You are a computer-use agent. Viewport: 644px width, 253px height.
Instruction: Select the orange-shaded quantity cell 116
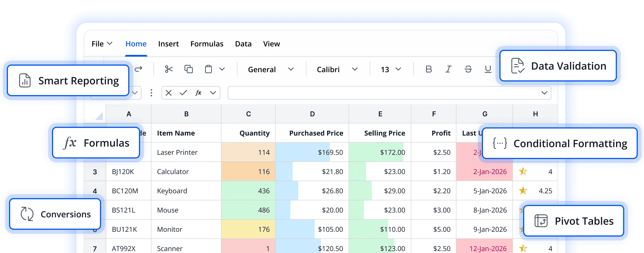coord(248,171)
